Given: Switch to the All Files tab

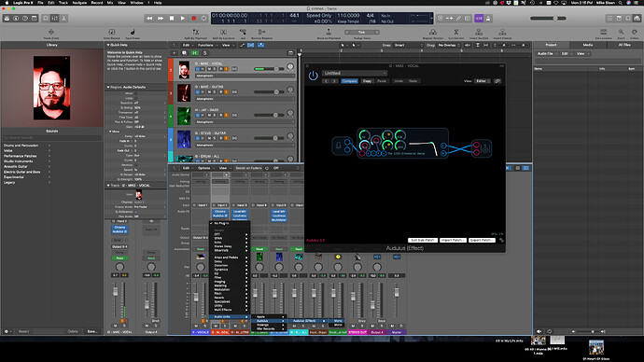Looking at the screenshot, I should click(x=624, y=45).
